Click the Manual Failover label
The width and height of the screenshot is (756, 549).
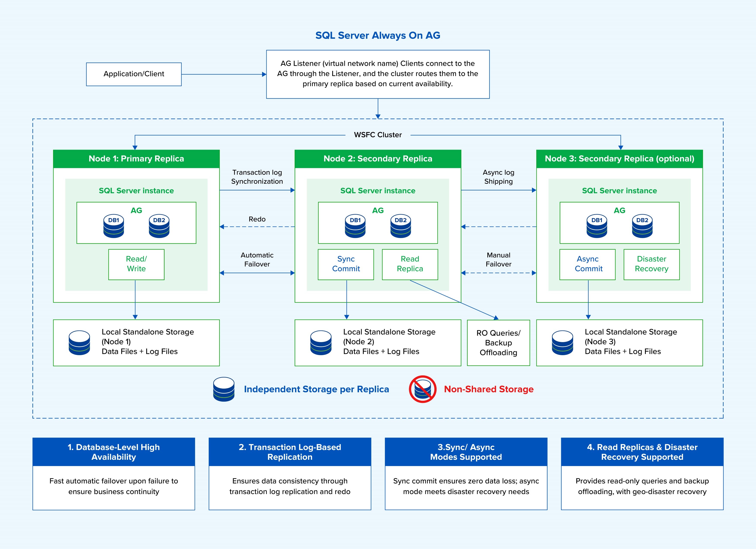pyautogui.click(x=499, y=260)
